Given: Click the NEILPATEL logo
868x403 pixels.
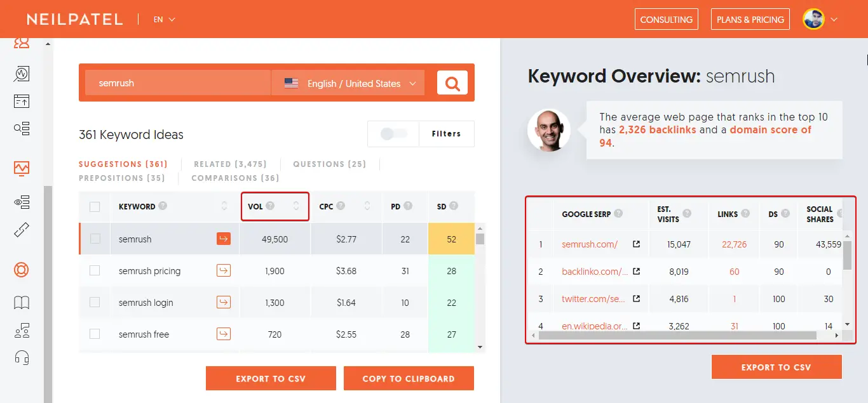Looking at the screenshot, I should 75,19.
